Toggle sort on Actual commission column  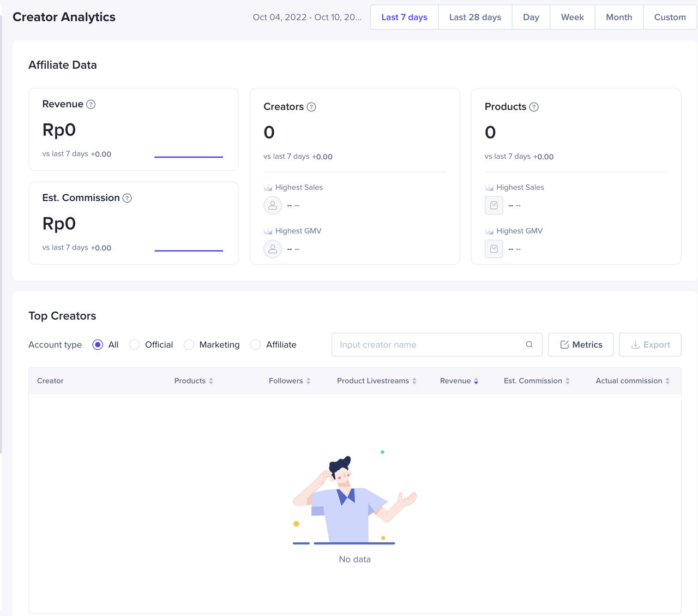tap(667, 381)
